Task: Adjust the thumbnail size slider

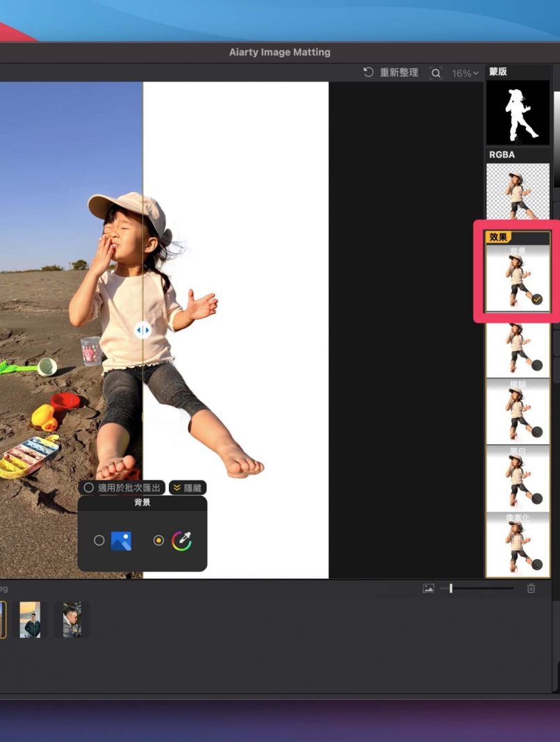Action: pyautogui.click(x=451, y=588)
